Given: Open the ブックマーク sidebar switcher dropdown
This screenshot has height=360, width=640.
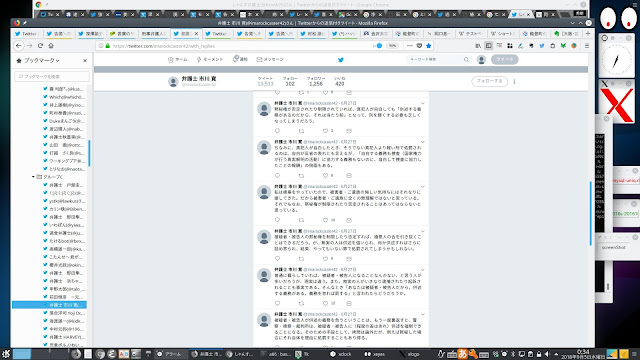Looking at the screenshot, I should 42,60.
